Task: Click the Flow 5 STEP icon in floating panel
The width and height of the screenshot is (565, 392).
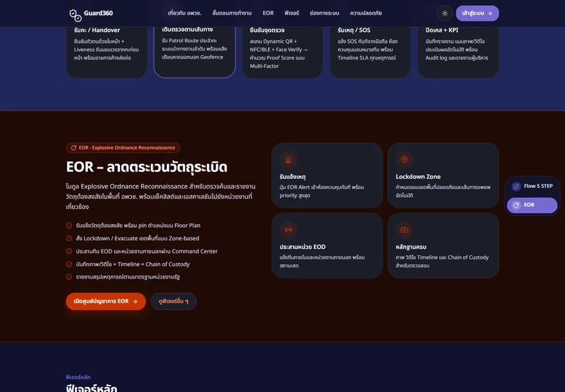Action: [x=516, y=187]
